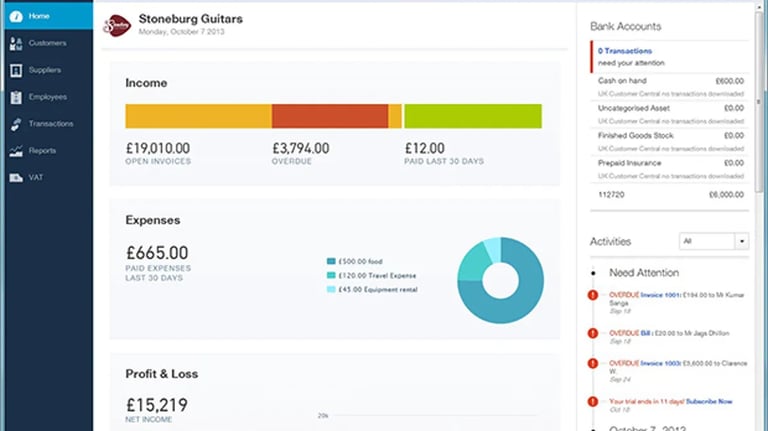Click the red overdue income bar
This screenshot has width=768, height=431.
point(329,116)
